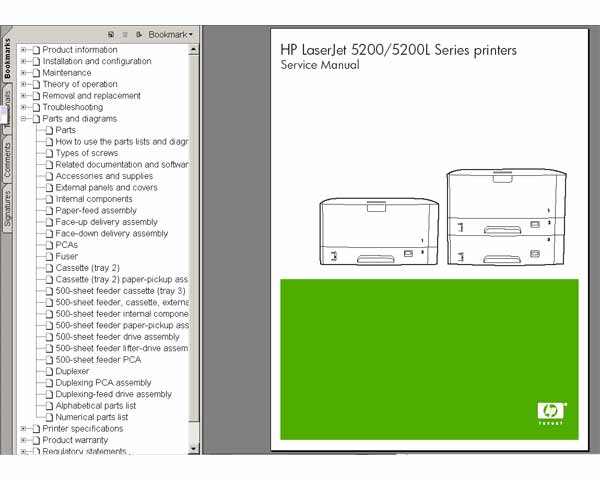Open How to use the parts lists bookmark
Screen dimensions: 600x480
[122, 142]
